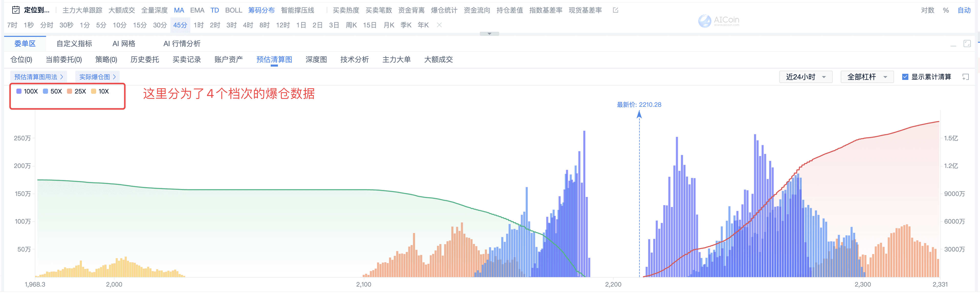Screen dimensions: 980x294
Task: Click the 持仓差值 indicator
Action: click(509, 10)
